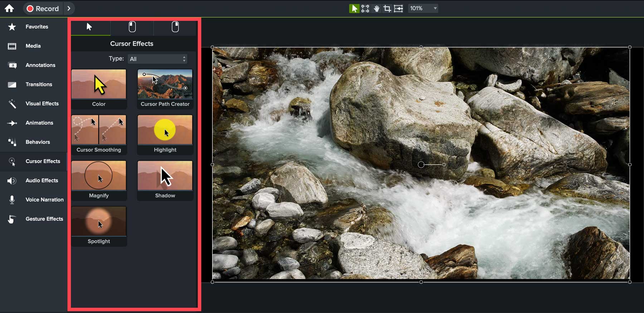
Task: Click the canvas bottom-left corner handle
Action: [213, 282]
